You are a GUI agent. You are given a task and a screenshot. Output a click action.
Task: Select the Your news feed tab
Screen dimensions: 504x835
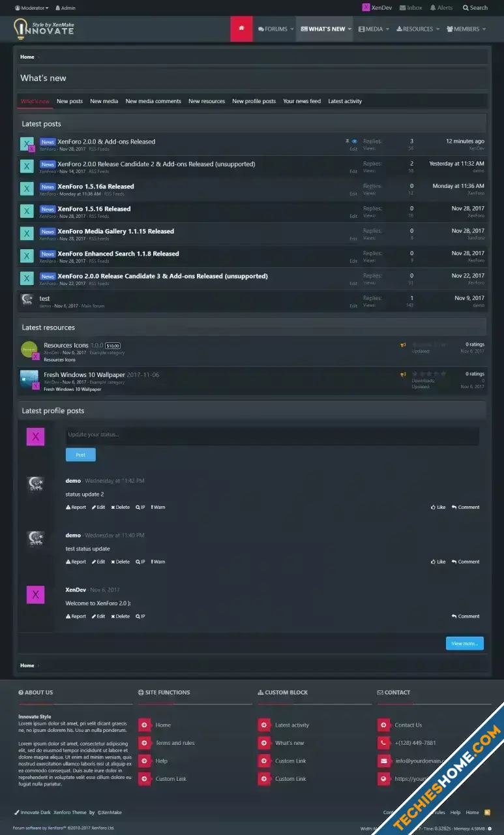pyautogui.click(x=302, y=101)
